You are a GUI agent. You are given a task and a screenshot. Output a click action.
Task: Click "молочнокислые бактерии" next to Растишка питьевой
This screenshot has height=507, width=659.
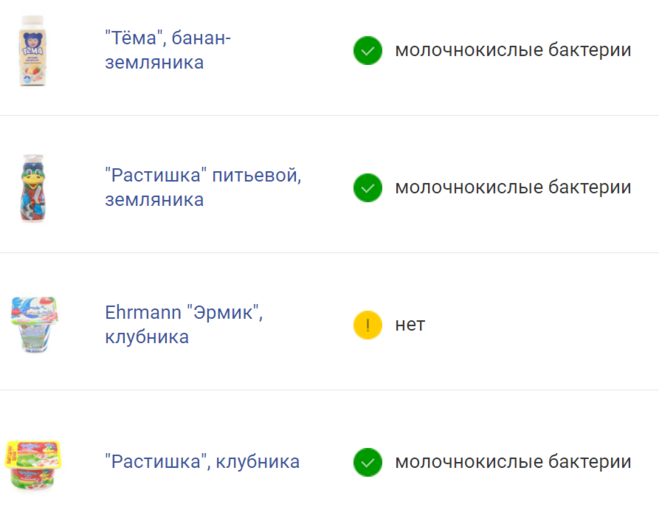click(513, 187)
